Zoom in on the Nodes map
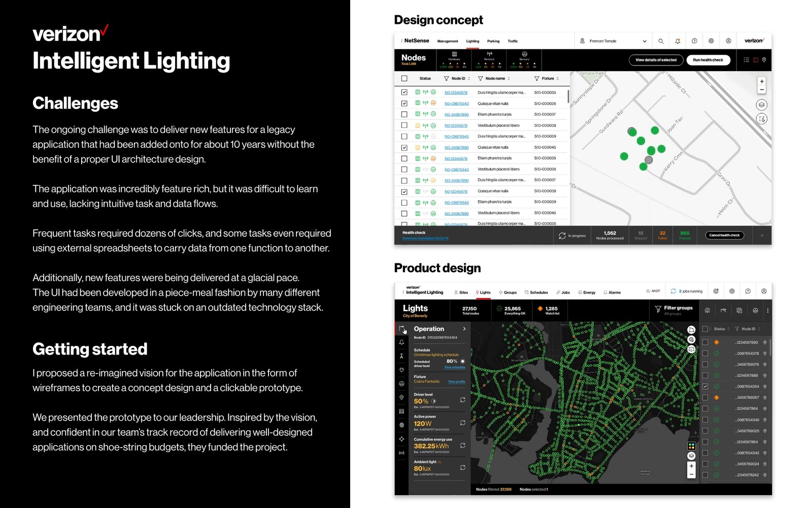This screenshot has width=812, height=508. click(x=761, y=81)
